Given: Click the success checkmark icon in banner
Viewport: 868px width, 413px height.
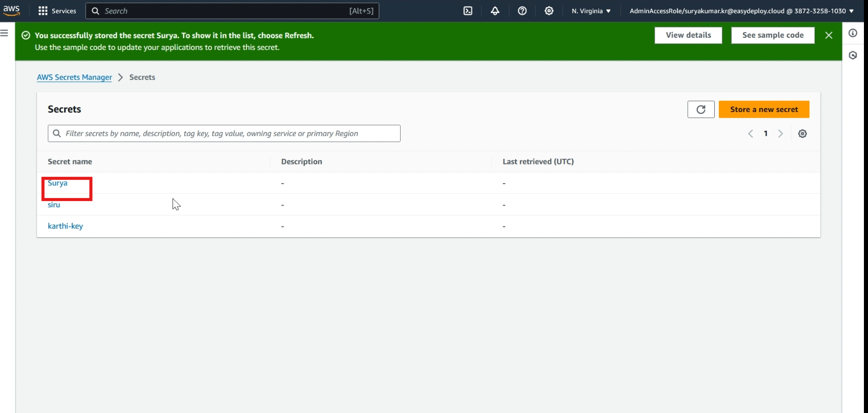Looking at the screenshot, I should click(x=25, y=36).
